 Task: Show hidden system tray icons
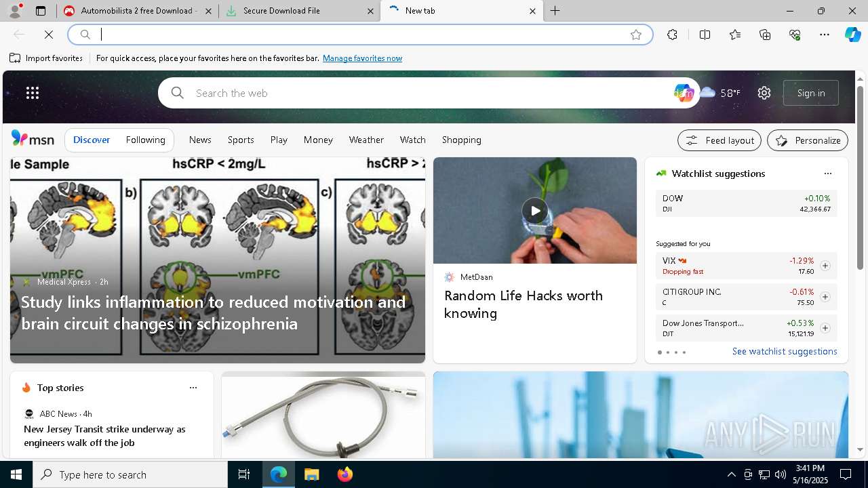click(731, 474)
